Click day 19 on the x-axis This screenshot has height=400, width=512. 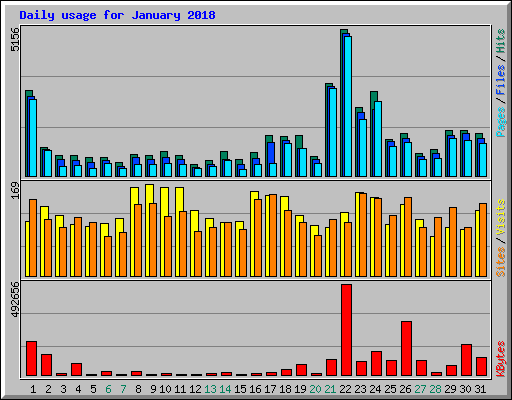[x=300, y=389]
